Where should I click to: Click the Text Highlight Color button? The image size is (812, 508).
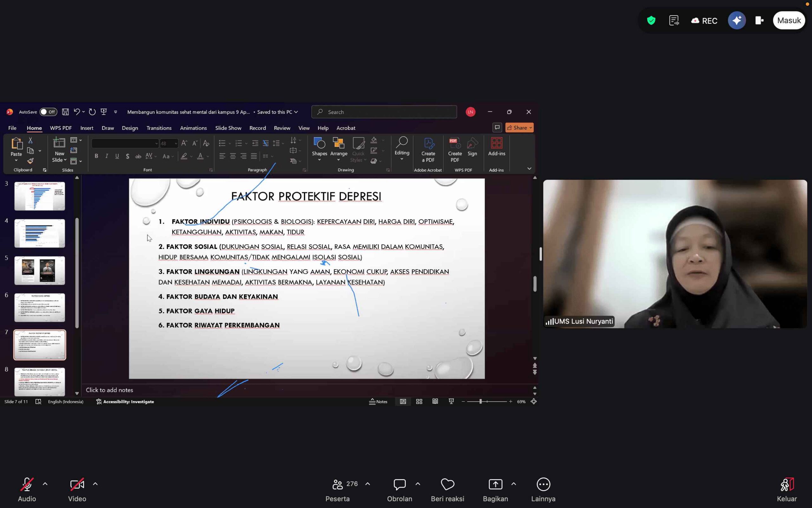[184, 156]
